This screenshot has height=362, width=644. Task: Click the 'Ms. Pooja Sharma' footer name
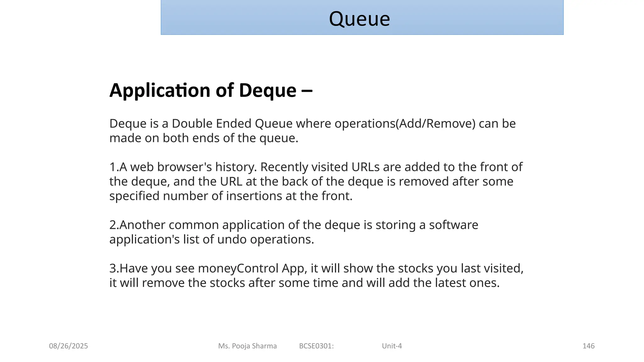pos(247,346)
